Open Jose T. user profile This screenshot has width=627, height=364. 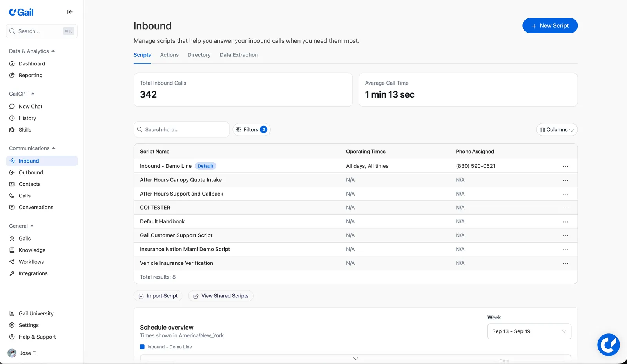23,353
